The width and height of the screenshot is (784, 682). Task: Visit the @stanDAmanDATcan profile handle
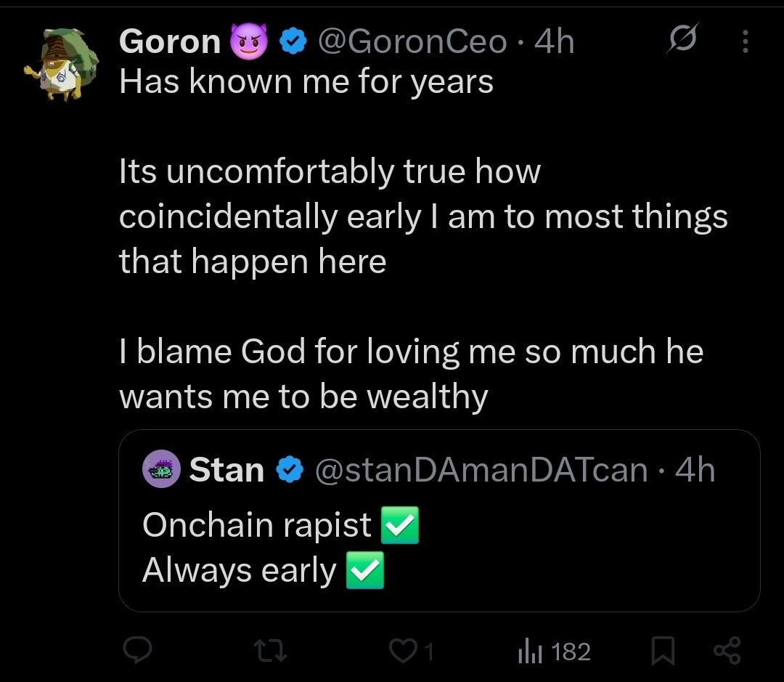[481, 471]
